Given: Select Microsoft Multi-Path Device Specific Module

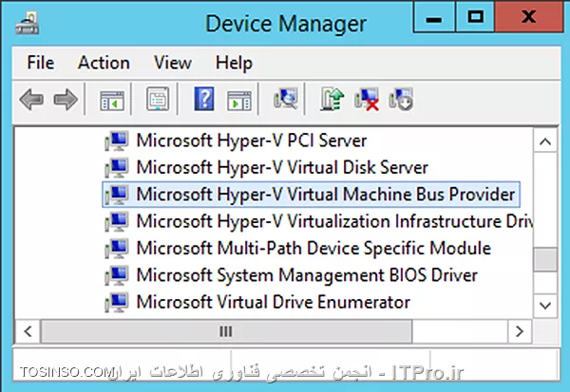Looking at the screenshot, I should (313, 249).
